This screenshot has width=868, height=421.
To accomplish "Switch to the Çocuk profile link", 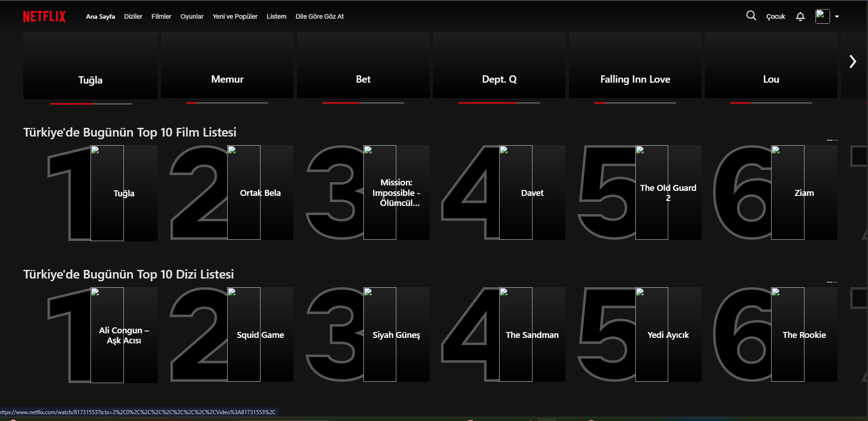I will 776,16.
